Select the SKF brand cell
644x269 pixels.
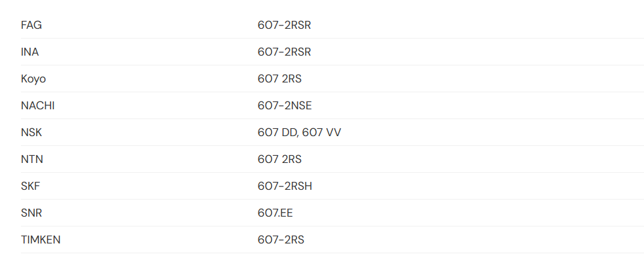pyautogui.click(x=30, y=187)
